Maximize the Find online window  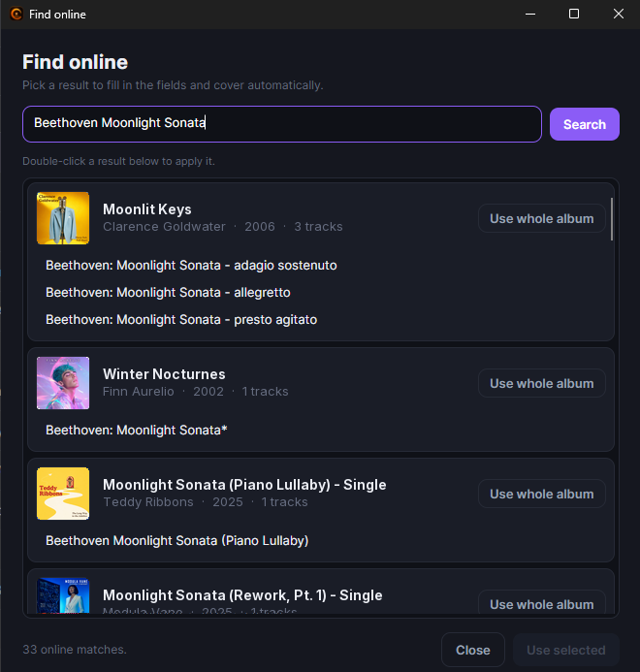point(574,15)
